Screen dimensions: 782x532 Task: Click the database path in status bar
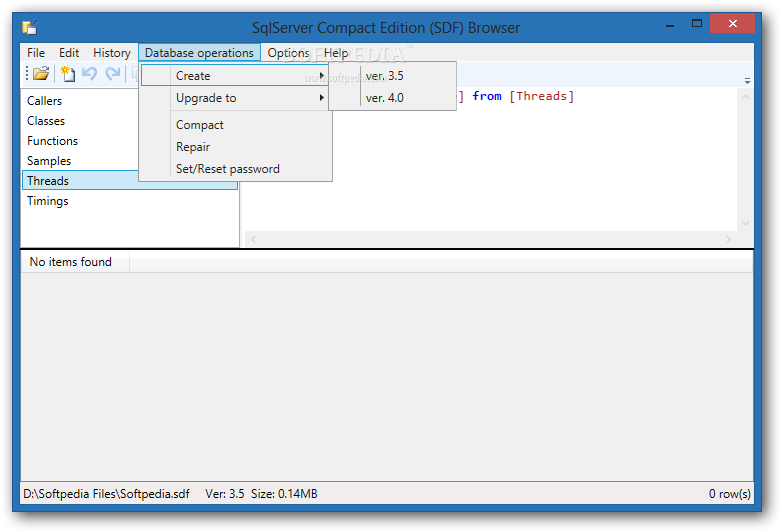[x=106, y=494]
